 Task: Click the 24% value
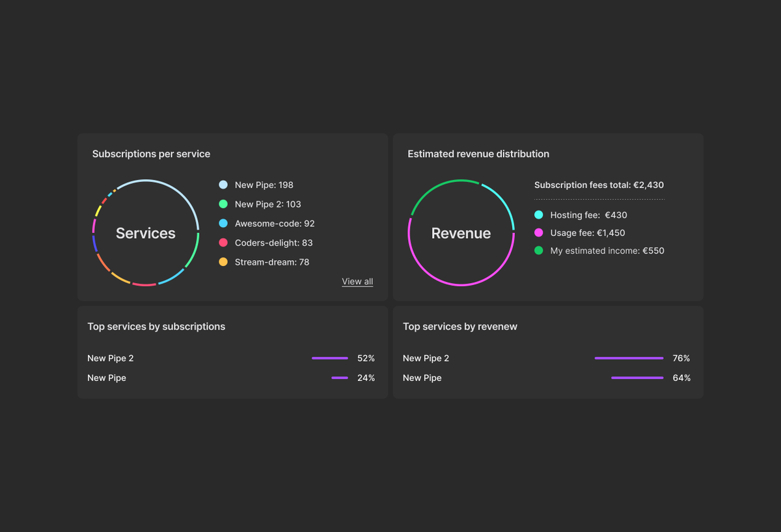tap(366, 378)
